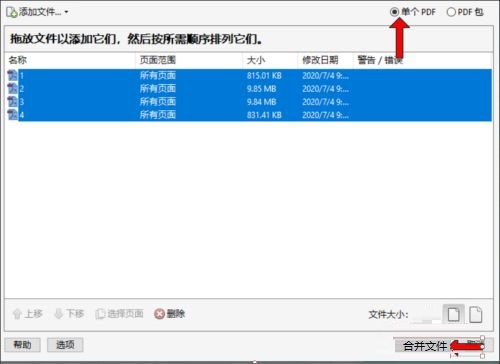Sort by the 修改日期 column header

point(320,60)
